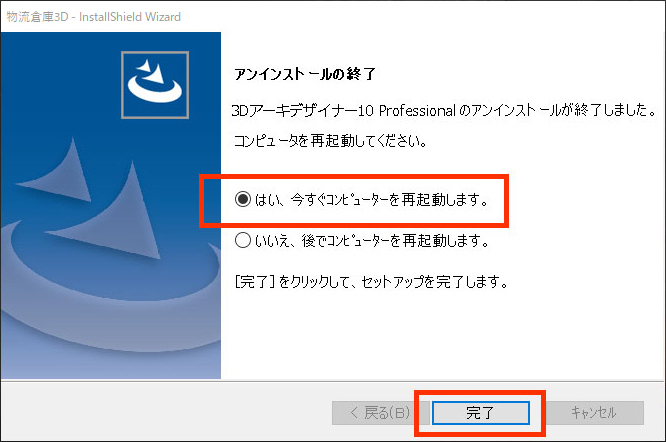Click the アンインストールの終了 heading
This screenshot has width=666, height=442.
click(x=305, y=74)
